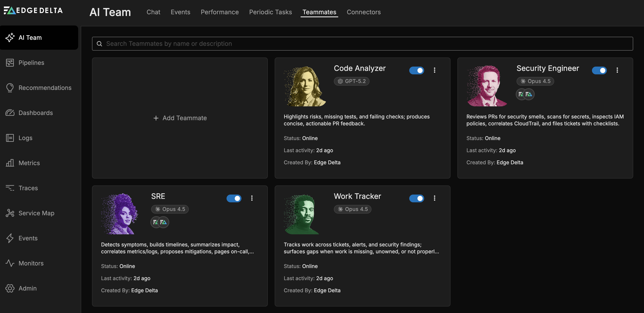644x313 pixels.
Task: Select the Pipelines icon in the sidebar
Action: click(10, 62)
